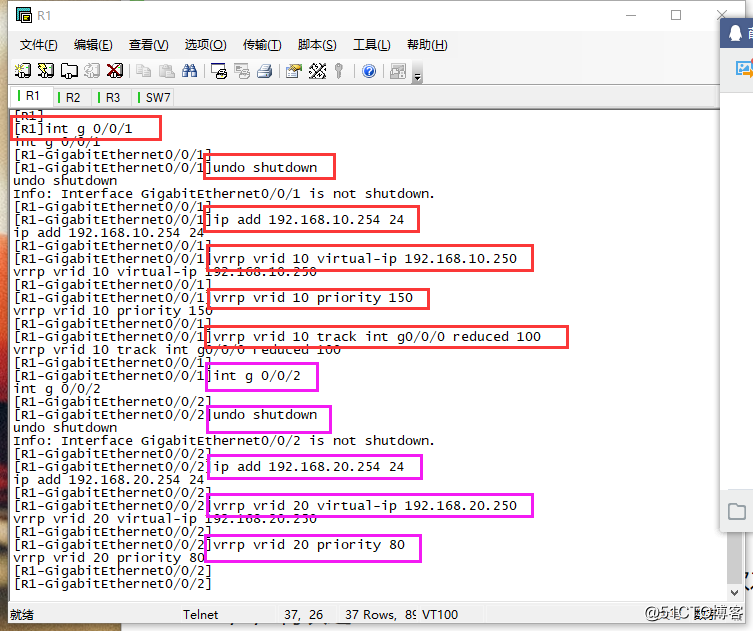Click the terminal line 'Info: Interface GigabitEthernet0/0/1 is not shutdown.'
753x631 pixels.
tap(224, 194)
